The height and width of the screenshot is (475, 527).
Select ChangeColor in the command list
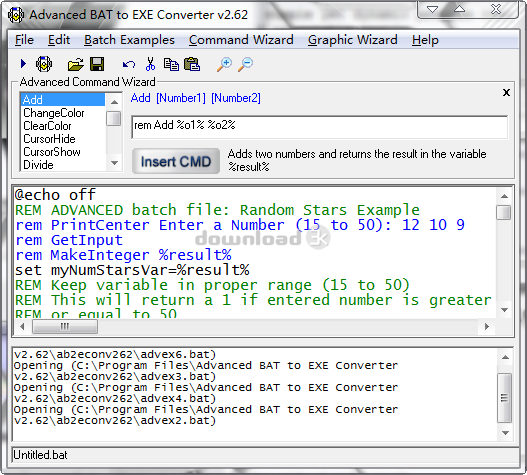[x=63, y=113]
